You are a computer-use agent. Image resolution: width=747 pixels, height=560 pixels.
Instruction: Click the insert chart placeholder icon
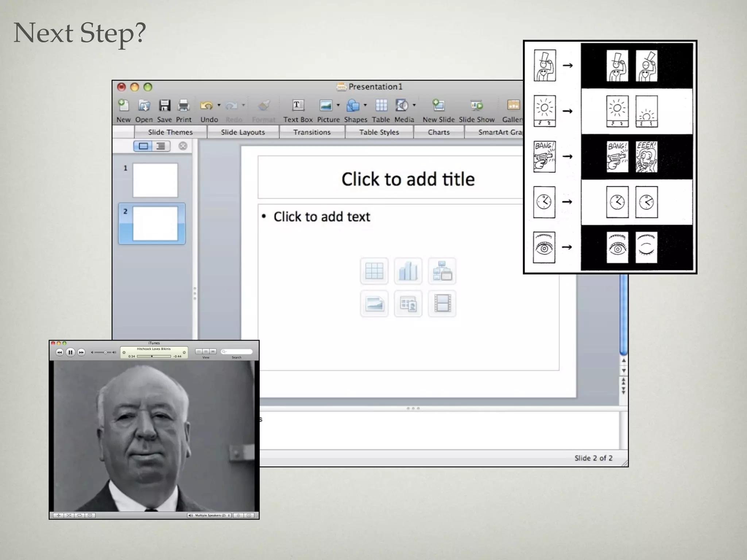pyautogui.click(x=408, y=271)
